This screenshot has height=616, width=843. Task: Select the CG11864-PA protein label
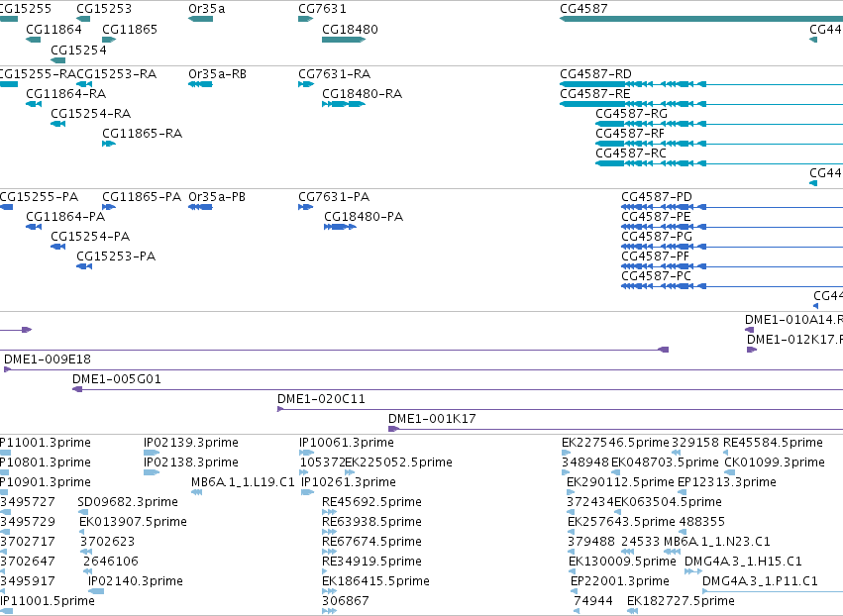pyautogui.click(x=65, y=217)
